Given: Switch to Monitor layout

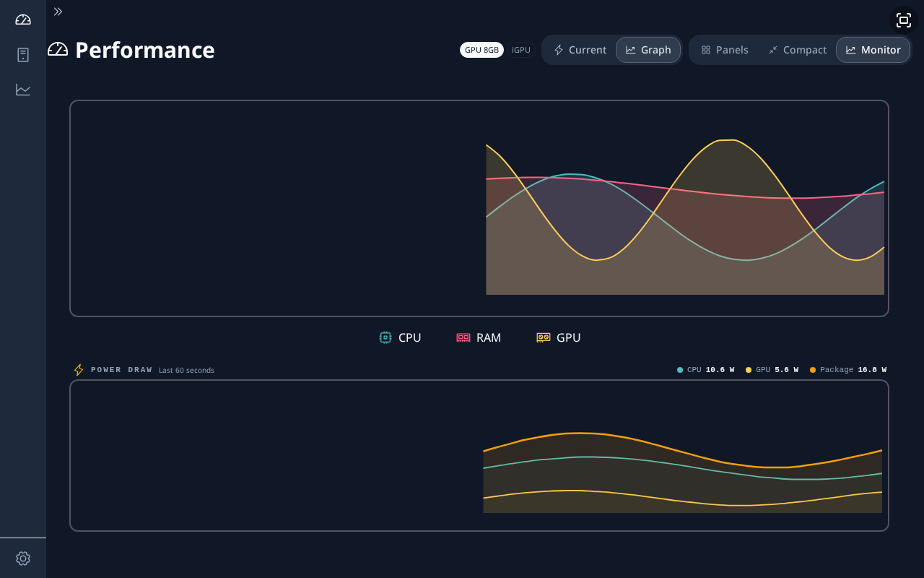Looking at the screenshot, I should [x=873, y=50].
